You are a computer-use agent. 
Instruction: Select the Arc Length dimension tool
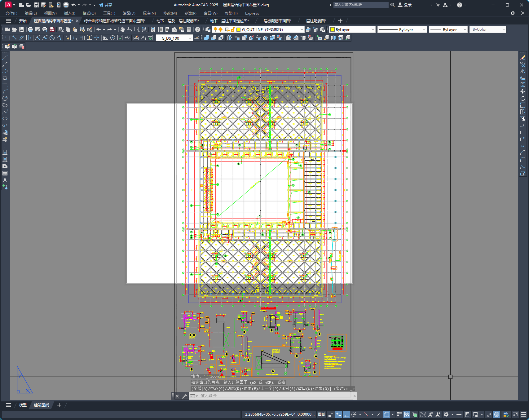click(x=22, y=38)
